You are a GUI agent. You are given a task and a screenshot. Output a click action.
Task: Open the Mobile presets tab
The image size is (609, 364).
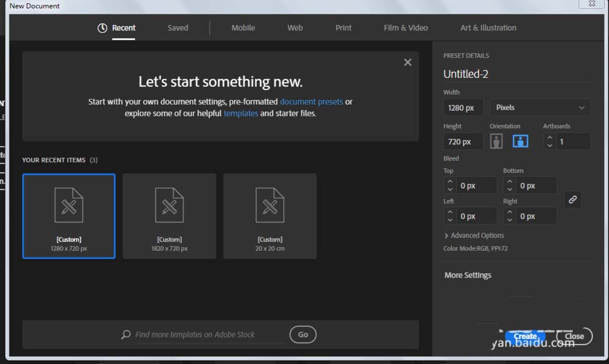point(243,28)
